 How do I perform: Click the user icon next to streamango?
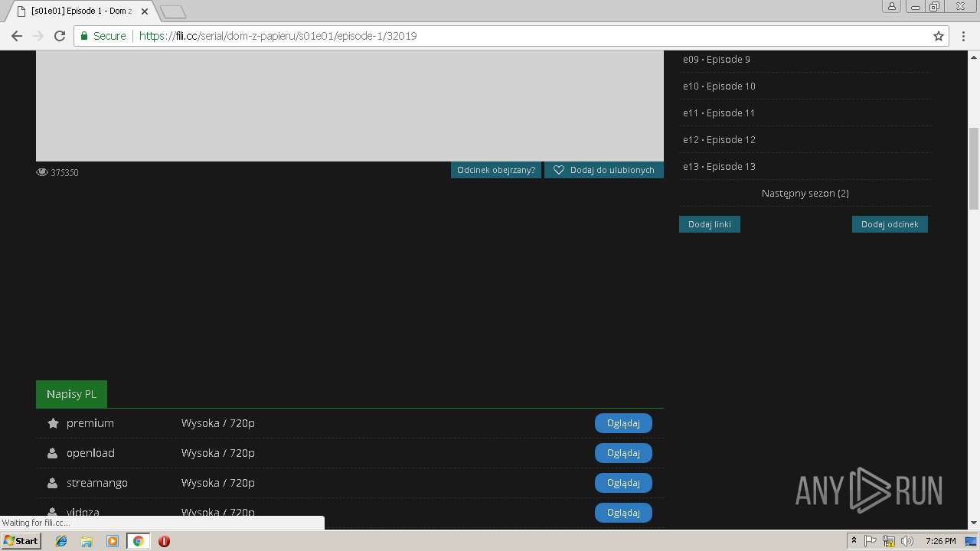pos(52,483)
